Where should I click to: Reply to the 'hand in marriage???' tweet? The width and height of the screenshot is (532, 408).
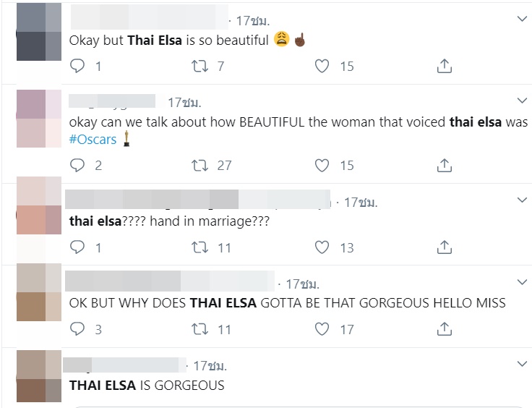point(77,247)
